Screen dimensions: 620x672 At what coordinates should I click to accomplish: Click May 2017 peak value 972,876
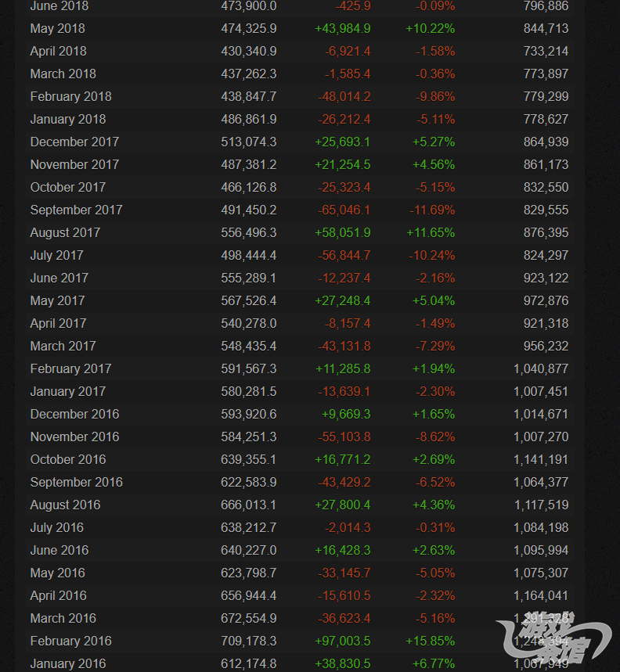point(546,301)
